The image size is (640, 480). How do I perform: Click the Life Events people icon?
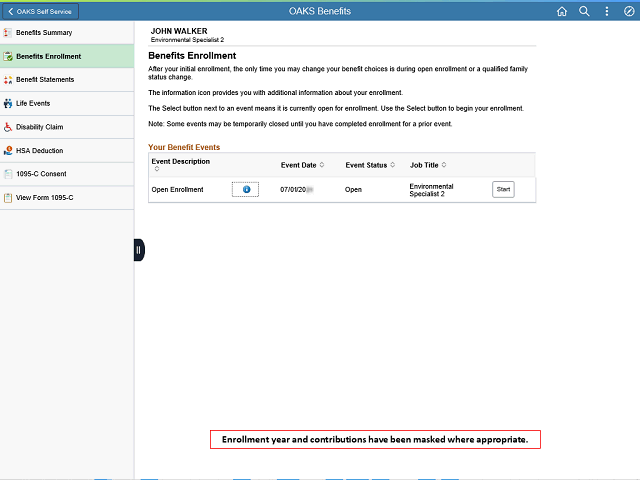pos(8,103)
